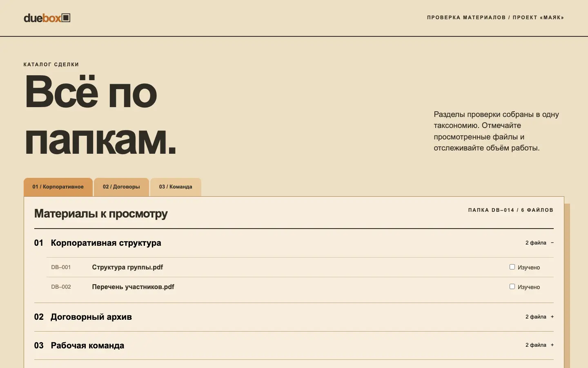Viewport: 588px width, 368px height.
Task: Click the description paragraph about Разделы проверки
Action: 497,131
